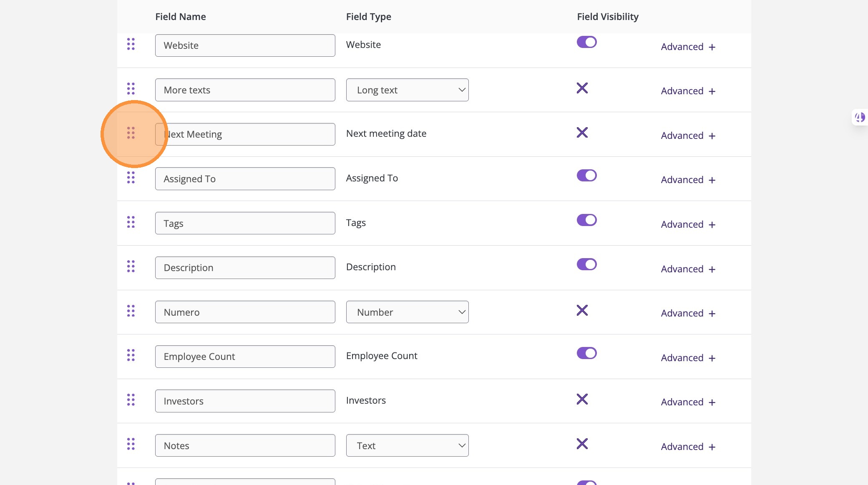
Task: Open the Long text field type dropdown
Action: pos(407,90)
